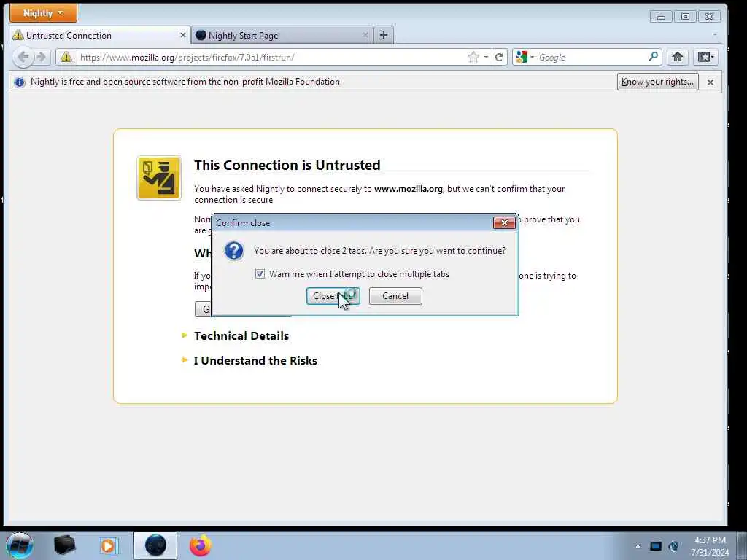The width and height of the screenshot is (747, 560).
Task: Switch to the Untrusted Connection tab
Action: 99,35
